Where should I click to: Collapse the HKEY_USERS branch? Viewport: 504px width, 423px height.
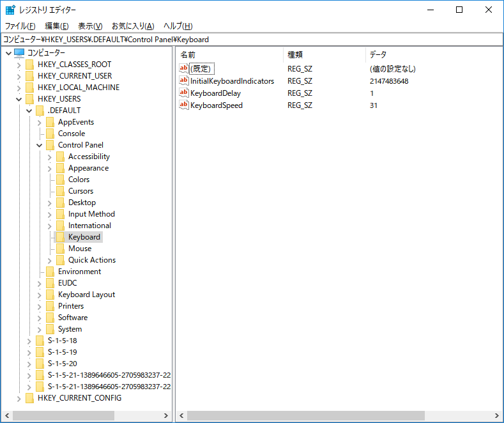pyautogui.click(x=19, y=99)
